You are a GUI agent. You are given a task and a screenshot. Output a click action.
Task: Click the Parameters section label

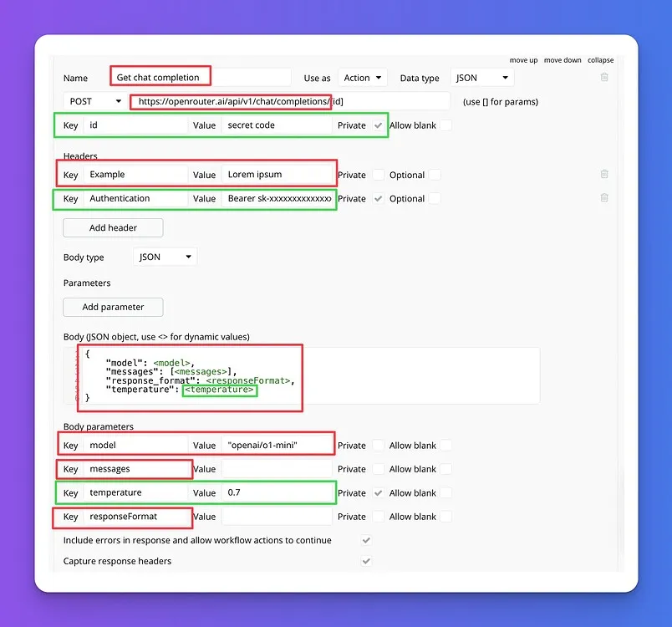click(x=87, y=283)
